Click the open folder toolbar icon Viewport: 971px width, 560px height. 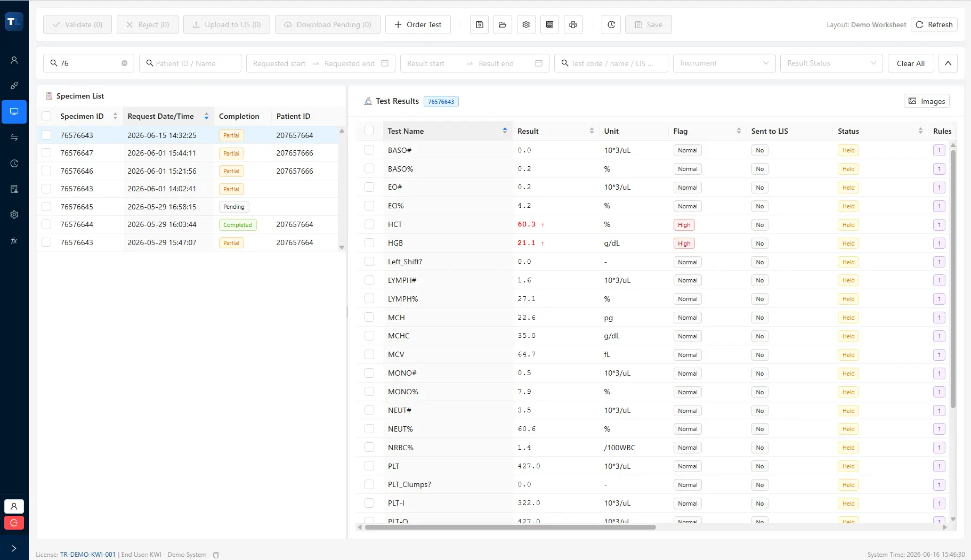click(503, 25)
